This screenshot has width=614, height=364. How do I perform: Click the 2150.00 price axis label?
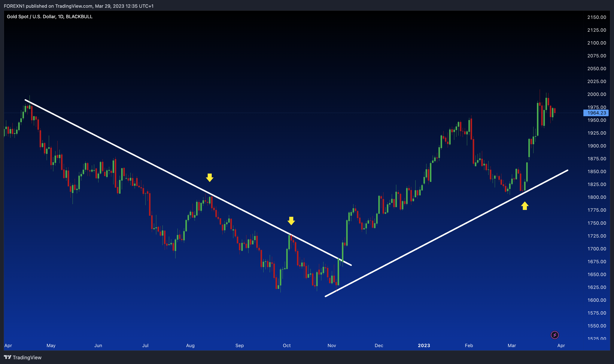coord(597,17)
